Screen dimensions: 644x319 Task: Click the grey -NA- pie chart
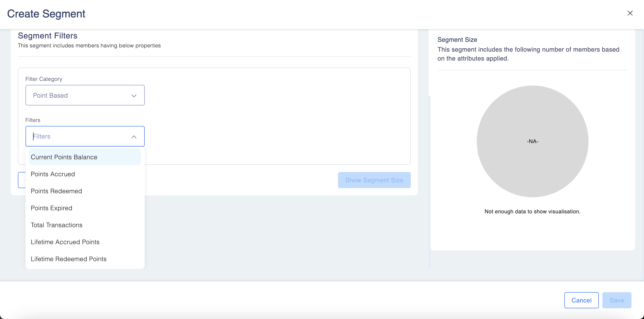point(532,141)
